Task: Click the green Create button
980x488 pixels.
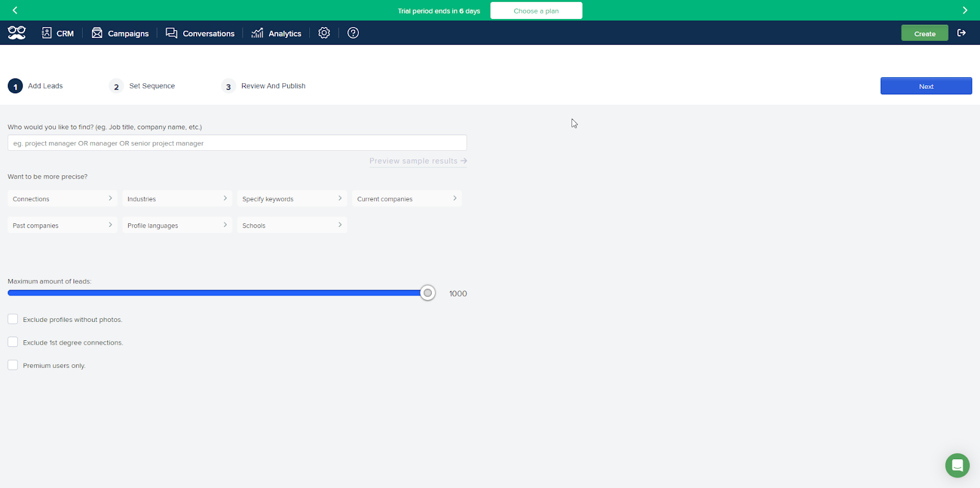Action: (x=925, y=33)
